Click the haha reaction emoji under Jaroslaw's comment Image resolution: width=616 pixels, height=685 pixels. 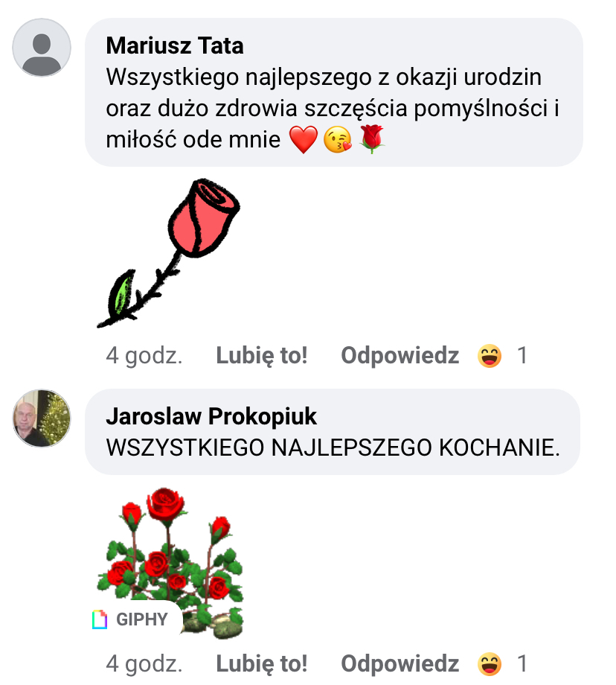point(490,663)
